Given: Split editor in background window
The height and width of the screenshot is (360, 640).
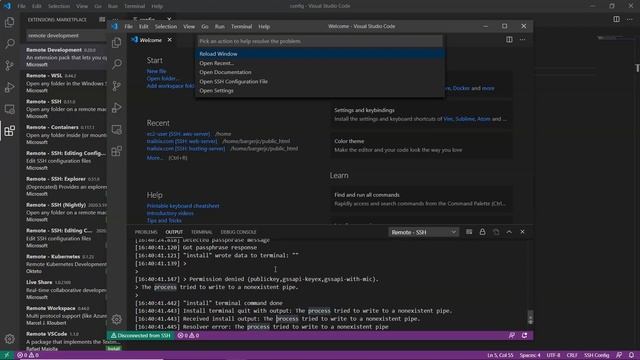Looking at the screenshot, I should point(616,19).
